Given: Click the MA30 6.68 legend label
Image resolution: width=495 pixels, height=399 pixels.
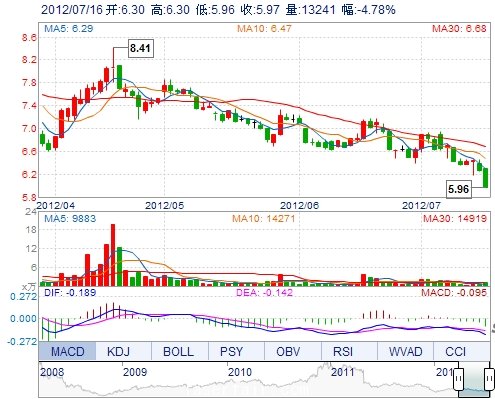Looking at the screenshot, I should [x=459, y=28].
